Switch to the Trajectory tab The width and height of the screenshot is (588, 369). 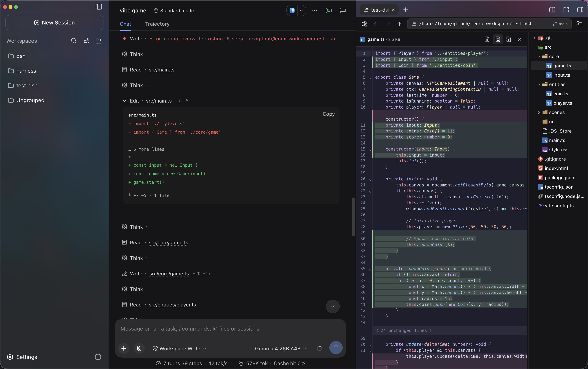[157, 24]
